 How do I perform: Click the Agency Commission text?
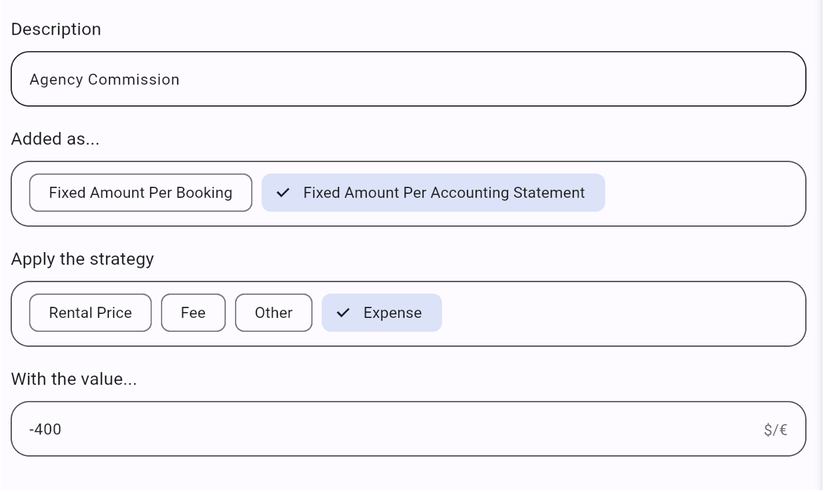pyautogui.click(x=104, y=80)
